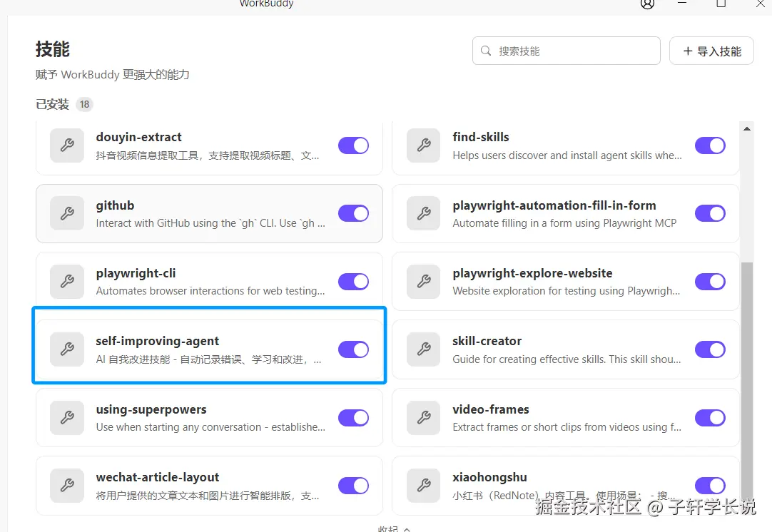Click the douyin-extract wrench icon
772x532 pixels.
coord(67,145)
